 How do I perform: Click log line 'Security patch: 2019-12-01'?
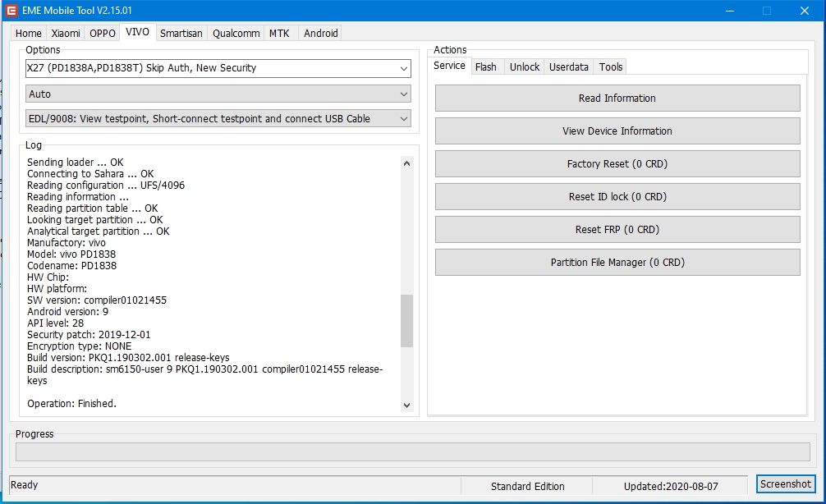coord(89,335)
